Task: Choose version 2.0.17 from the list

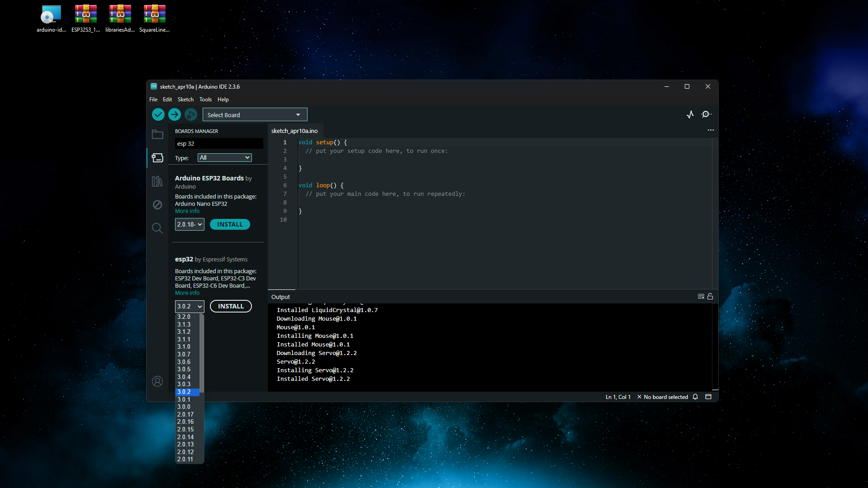Action: pos(187,414)
